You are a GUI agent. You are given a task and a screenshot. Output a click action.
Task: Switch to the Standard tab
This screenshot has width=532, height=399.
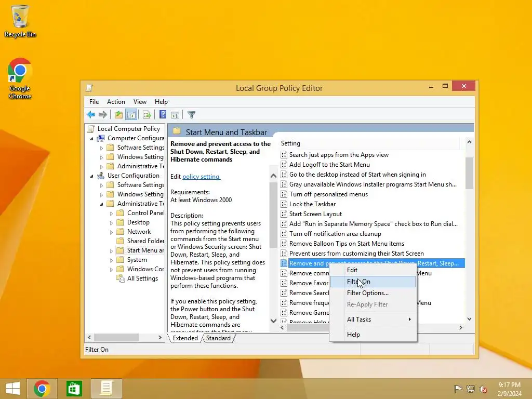coord(218,338)
